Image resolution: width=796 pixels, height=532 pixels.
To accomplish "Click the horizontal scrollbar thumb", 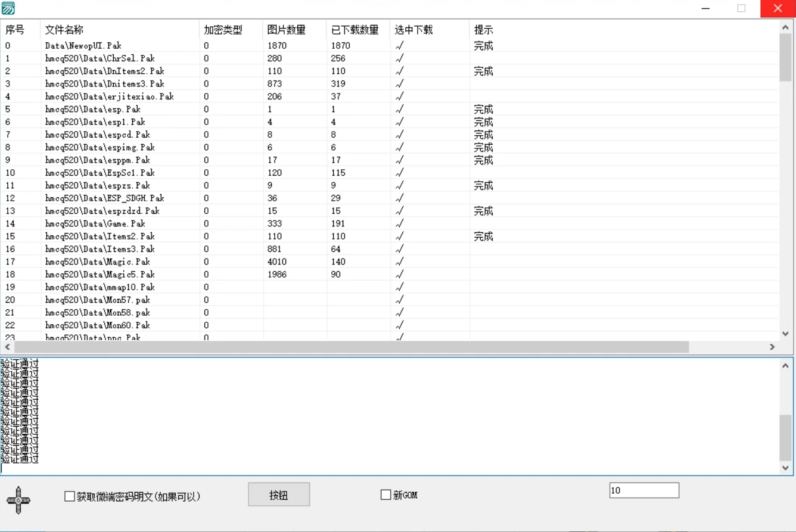I will pos(352,347).
